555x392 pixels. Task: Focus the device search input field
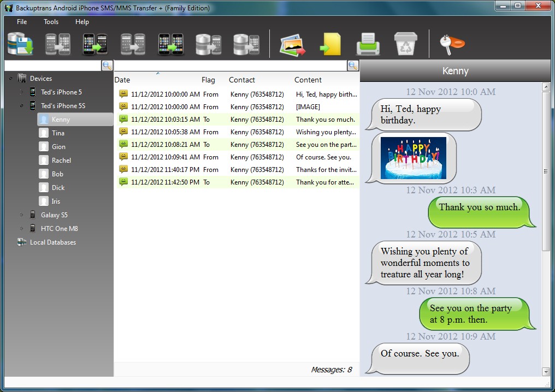tap(53, 66)
